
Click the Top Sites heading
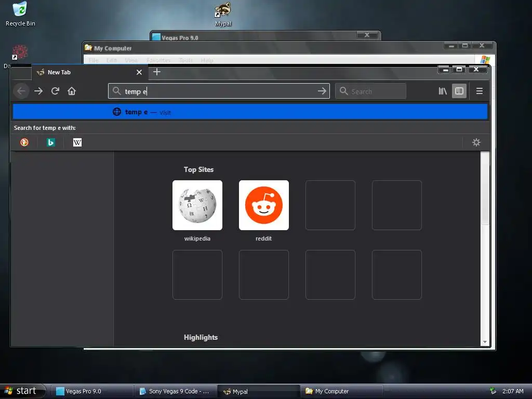click(x=198, y=169)
